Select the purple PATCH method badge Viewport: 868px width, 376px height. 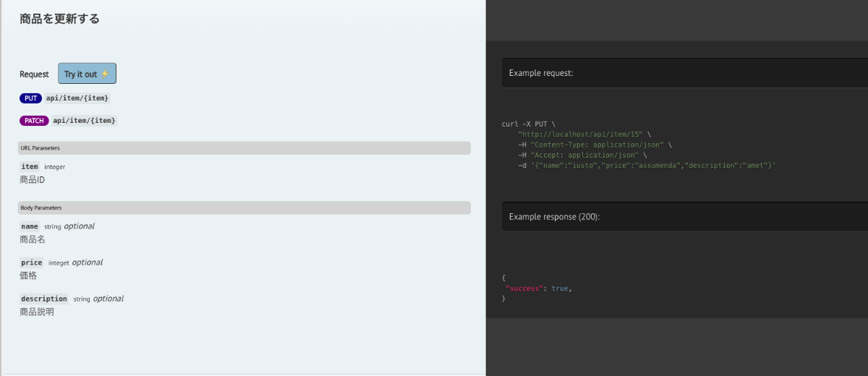pos(34,121)
